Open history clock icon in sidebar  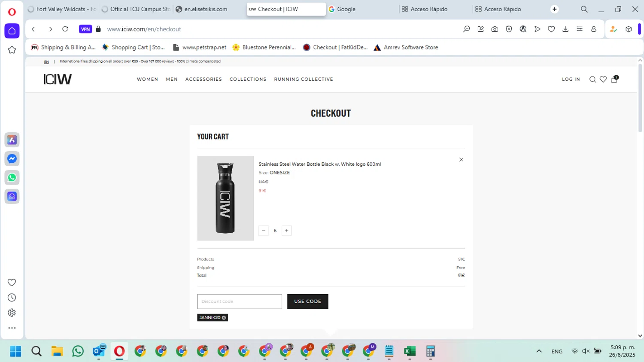(x=12, y=298)
